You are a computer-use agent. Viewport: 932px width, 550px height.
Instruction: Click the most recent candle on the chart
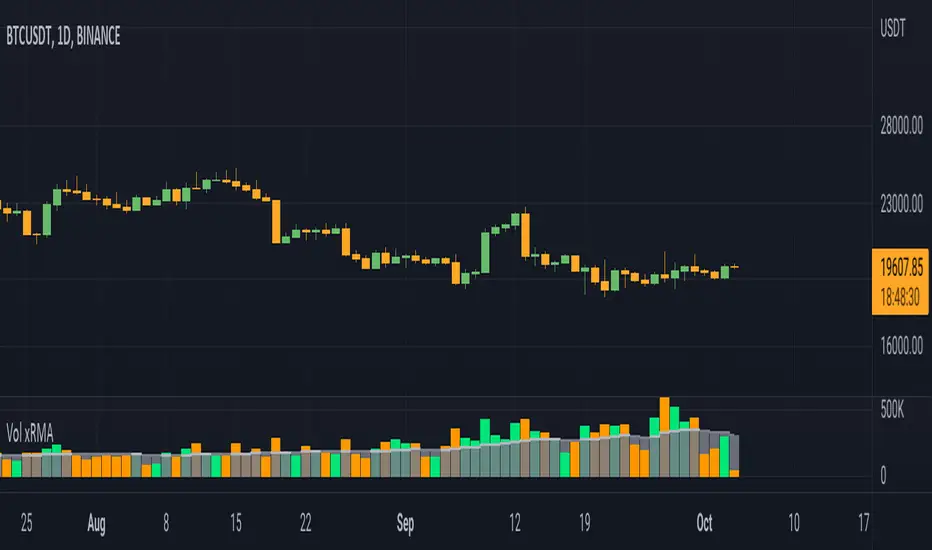coord(735,267)
